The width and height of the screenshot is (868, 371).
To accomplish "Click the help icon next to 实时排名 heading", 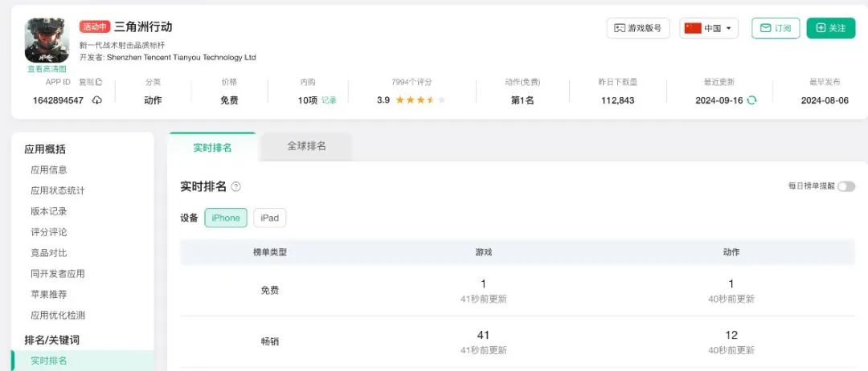I will [235, 186].
